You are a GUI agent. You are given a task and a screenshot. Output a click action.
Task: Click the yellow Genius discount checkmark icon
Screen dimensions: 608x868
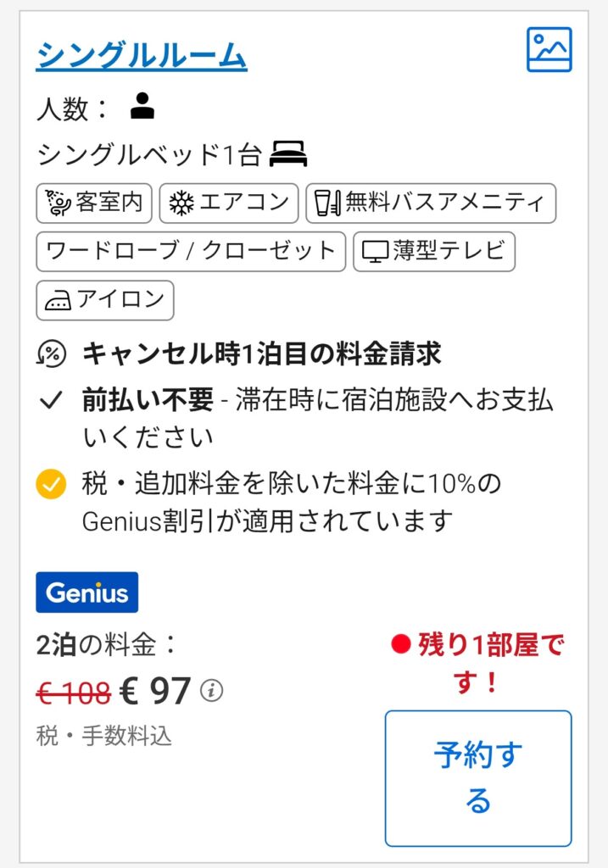[51, 484]
